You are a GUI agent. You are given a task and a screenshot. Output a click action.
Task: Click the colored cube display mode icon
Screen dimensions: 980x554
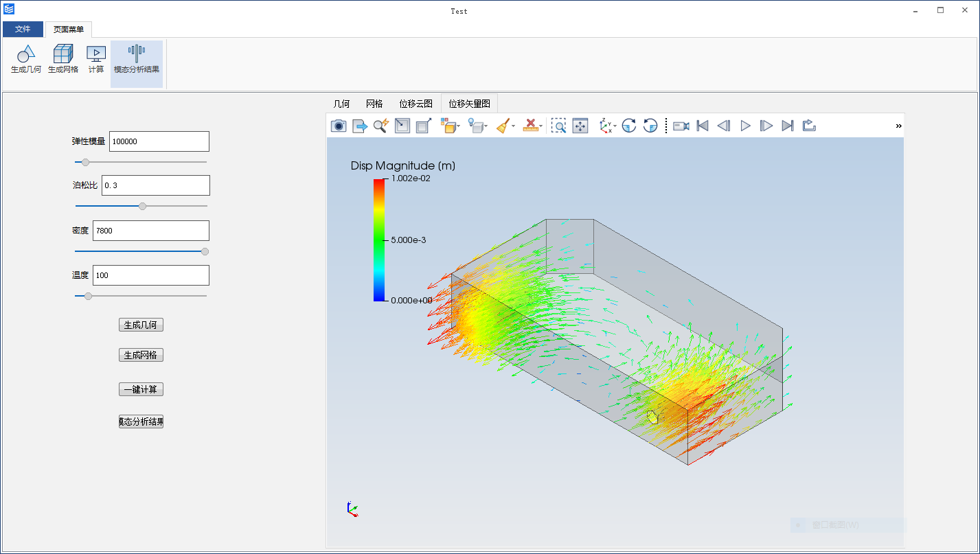[447, 126]
